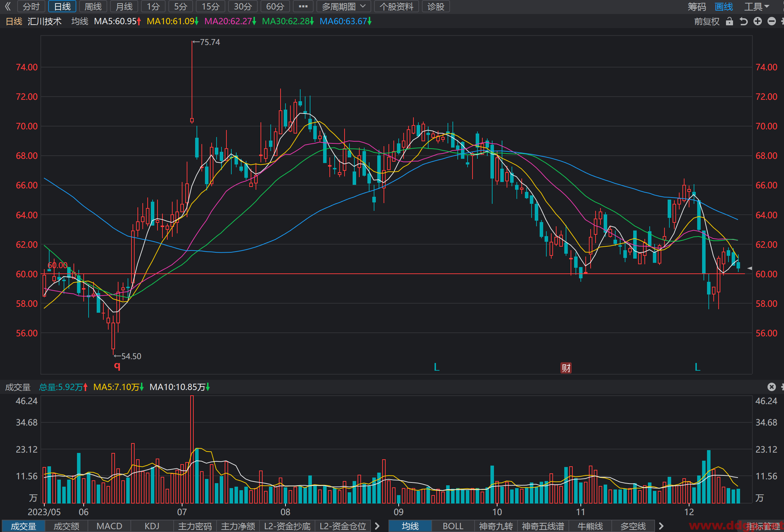Toggle the lock icon beside 前复权
Image resolution: width=784 pixels, height=532 pixels.
(x=730, y=21)
